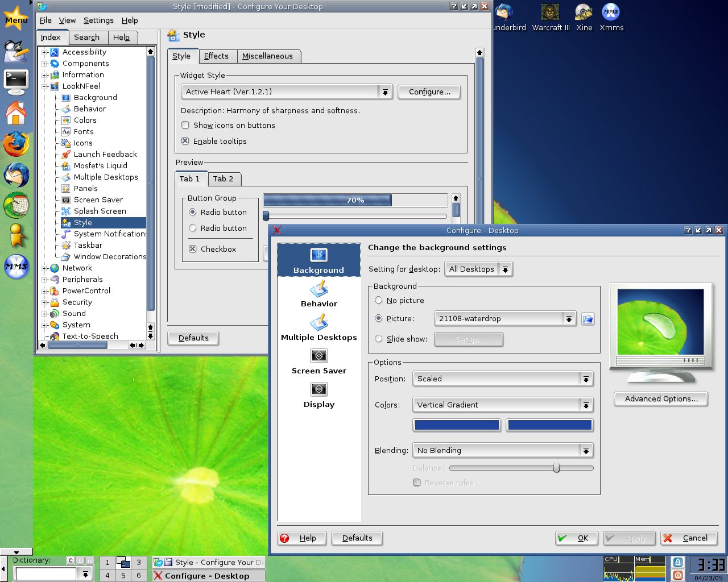Open the File menu
The height and width of the screenshot is (582, 728).
(x=45, y=20)
